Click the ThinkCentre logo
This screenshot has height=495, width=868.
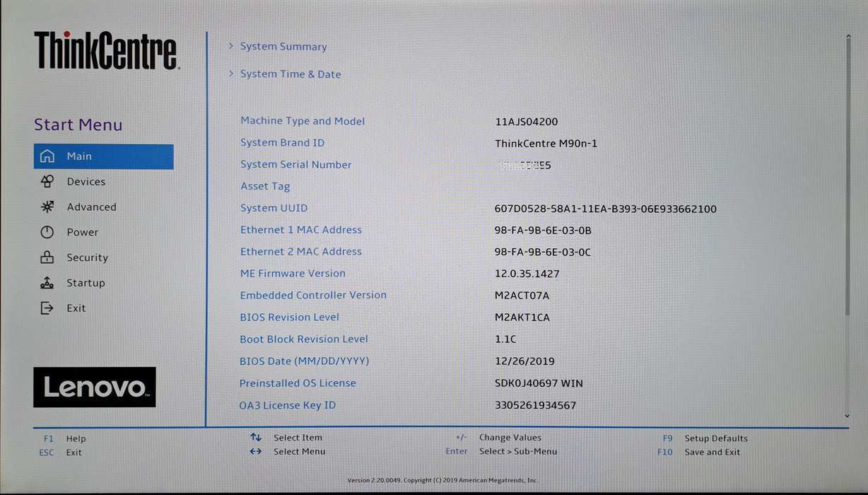[x=106, y=50]
